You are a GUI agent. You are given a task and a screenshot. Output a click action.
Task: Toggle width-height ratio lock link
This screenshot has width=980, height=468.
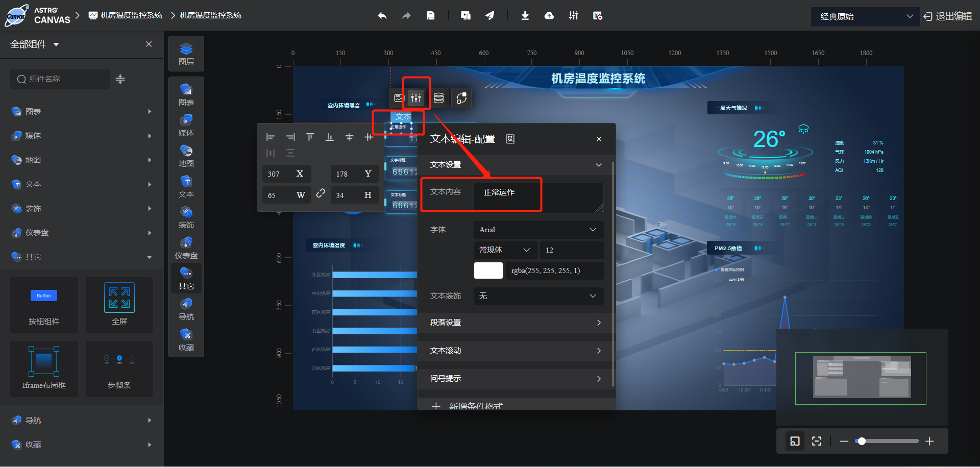point(321,193)
